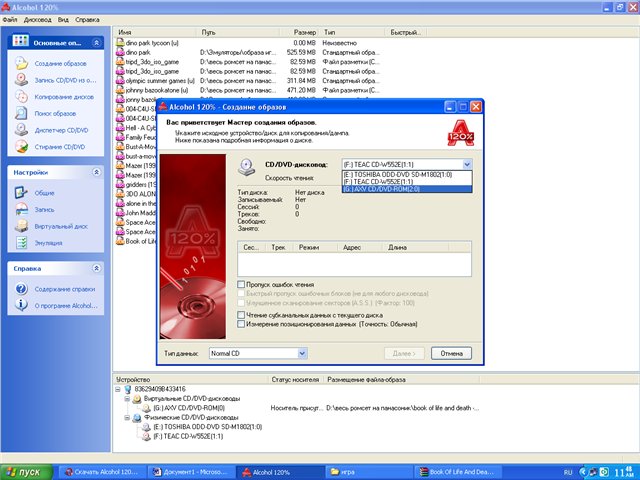
Task: Open the Файл menu
Action: (10, 19)
